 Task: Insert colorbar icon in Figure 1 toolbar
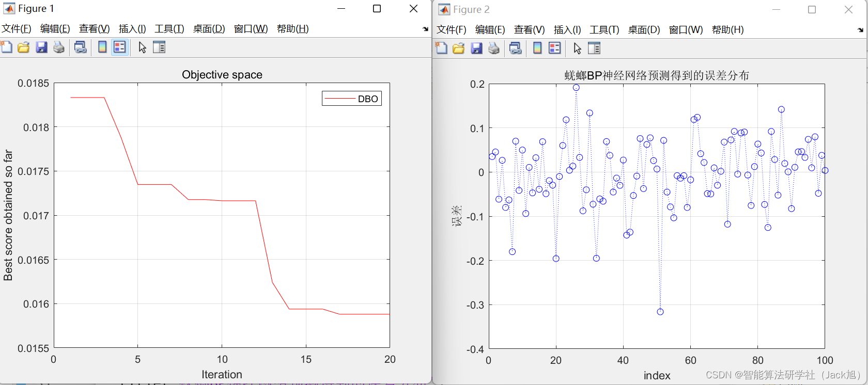[102, 47]
